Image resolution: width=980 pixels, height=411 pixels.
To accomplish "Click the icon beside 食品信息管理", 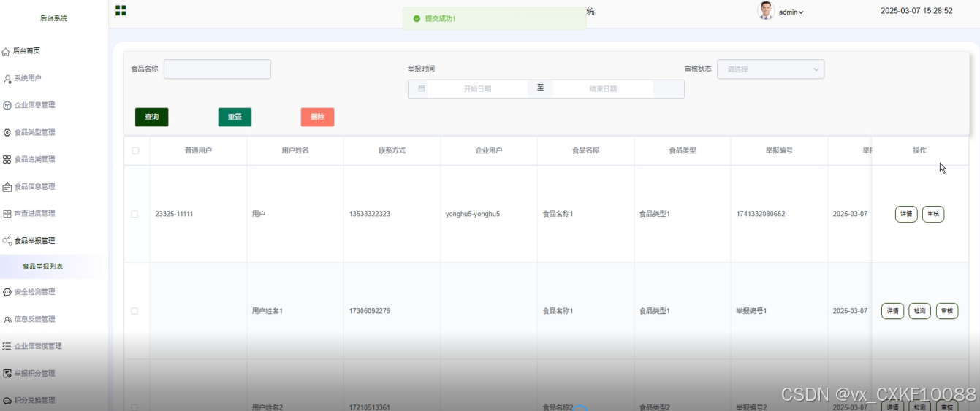I will point(7,186).
